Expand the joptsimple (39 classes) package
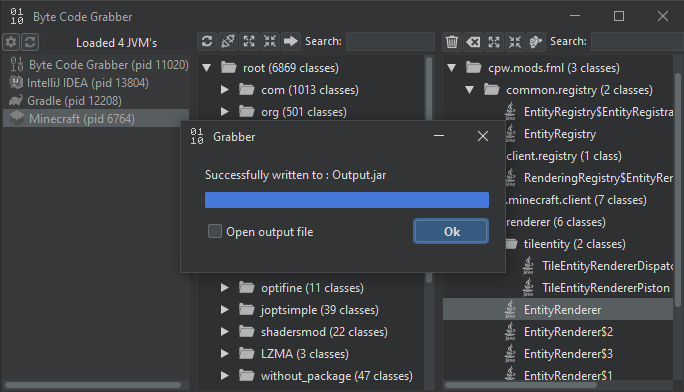The height and width of the screenshot is (392, 684). tap(225, 310)
